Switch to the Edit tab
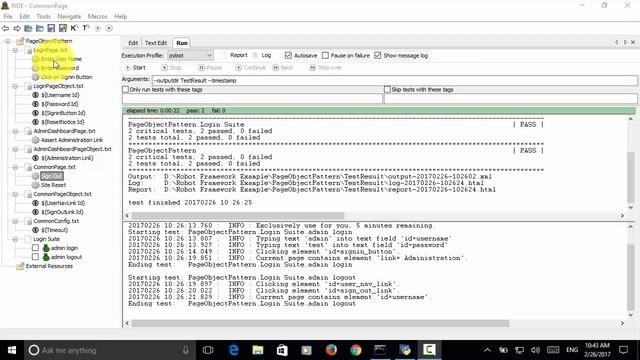This screenshot has height=360, width=640. [133, 43]
